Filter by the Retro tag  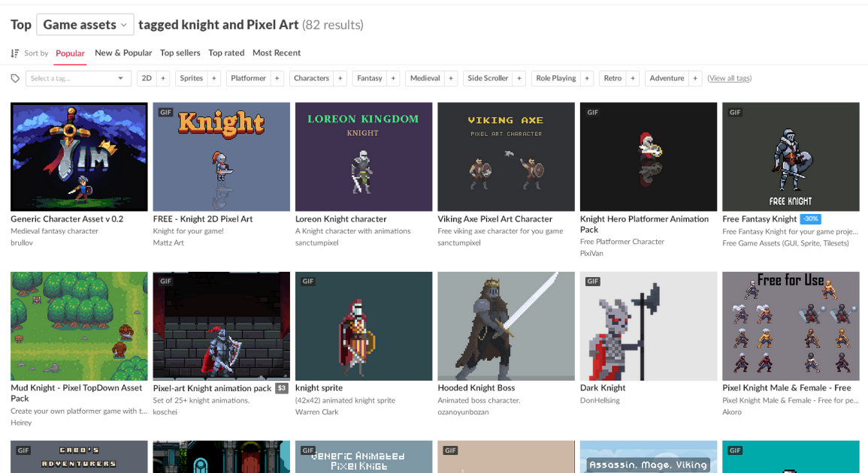tap(612, 79)
